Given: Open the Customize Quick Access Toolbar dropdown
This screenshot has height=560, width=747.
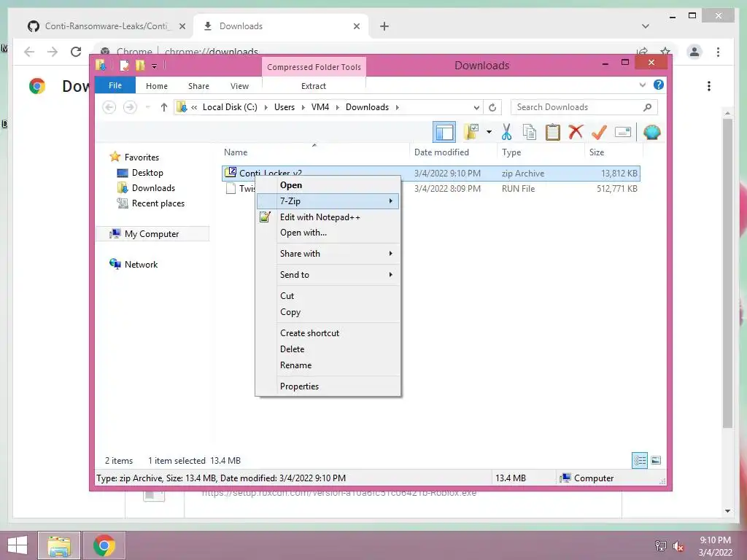Looking at the screenshot, I should [x=154, y=66].
